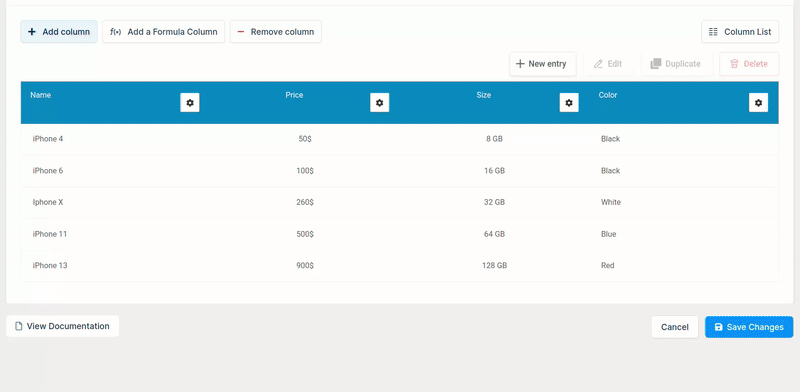
Task: Open Color column settings gear
Action: 758,103
